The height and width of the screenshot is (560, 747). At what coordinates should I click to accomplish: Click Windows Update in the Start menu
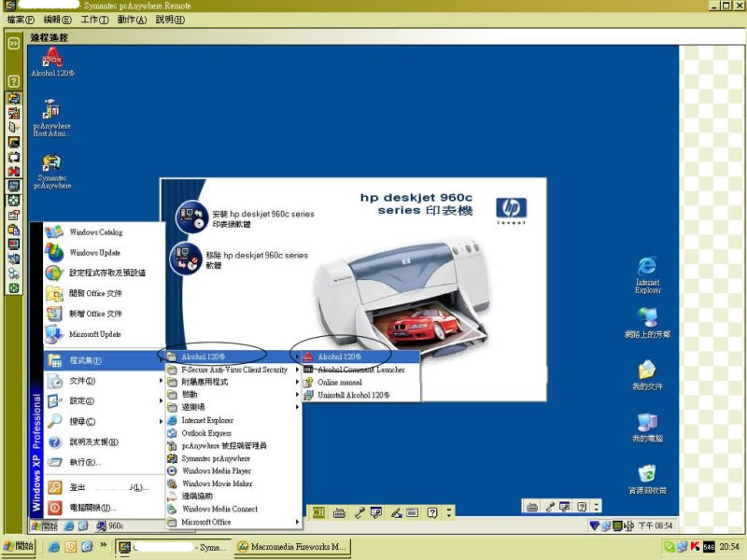pos(104,252)
